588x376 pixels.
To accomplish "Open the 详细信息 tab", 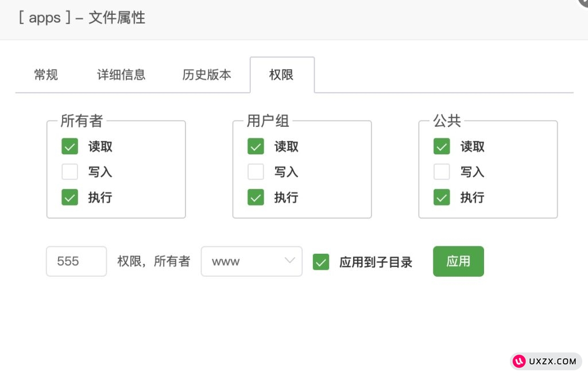I will point(121,75).
